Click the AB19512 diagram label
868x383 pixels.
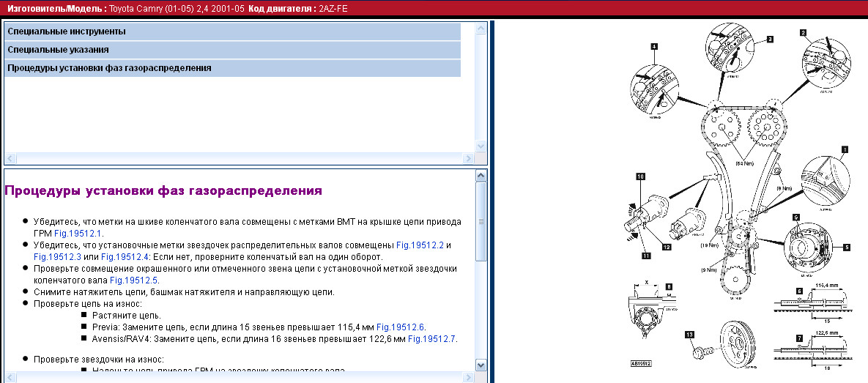[x=641, y=364]
